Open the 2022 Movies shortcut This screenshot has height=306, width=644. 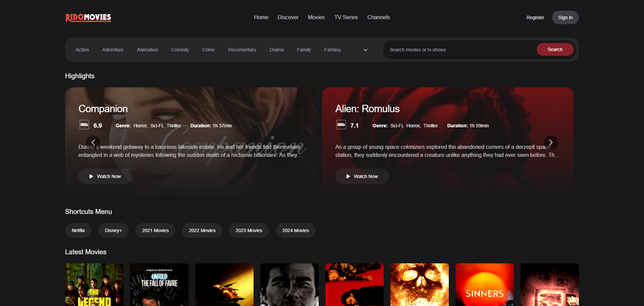click(202, 230)
